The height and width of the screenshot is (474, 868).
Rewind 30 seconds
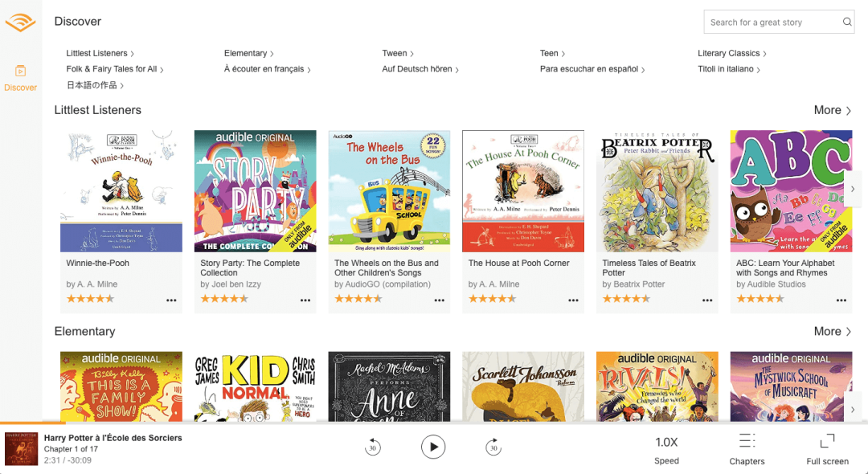373,447
